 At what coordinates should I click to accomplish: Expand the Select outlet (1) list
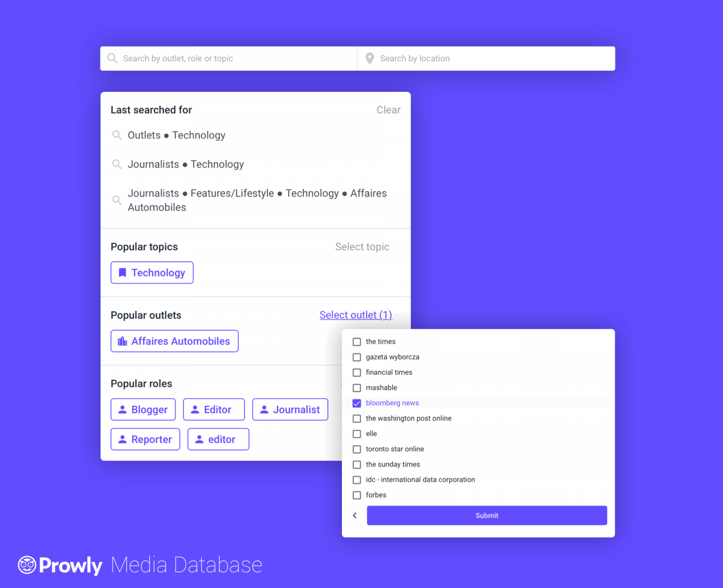pyautogui.click(x=355, y=315)
